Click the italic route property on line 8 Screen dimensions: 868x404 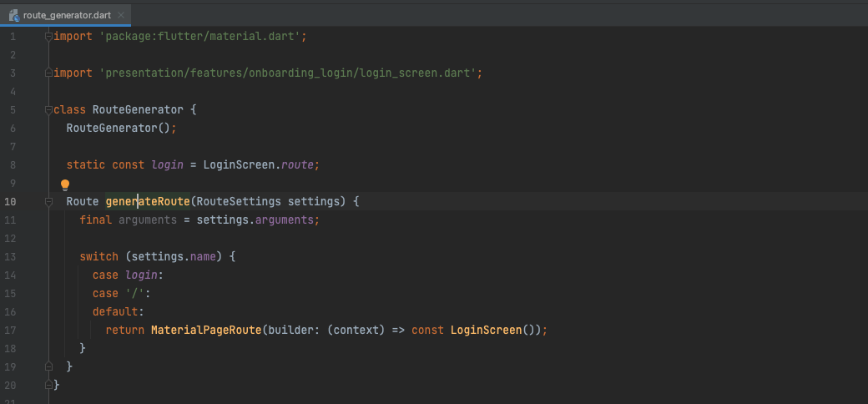pyautogui.click(x=297, y=165)
